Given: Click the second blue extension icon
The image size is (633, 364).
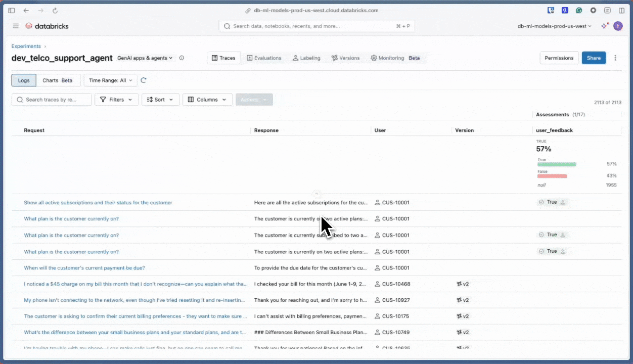Looking at the screenshot, I should (x=565, y=10).
